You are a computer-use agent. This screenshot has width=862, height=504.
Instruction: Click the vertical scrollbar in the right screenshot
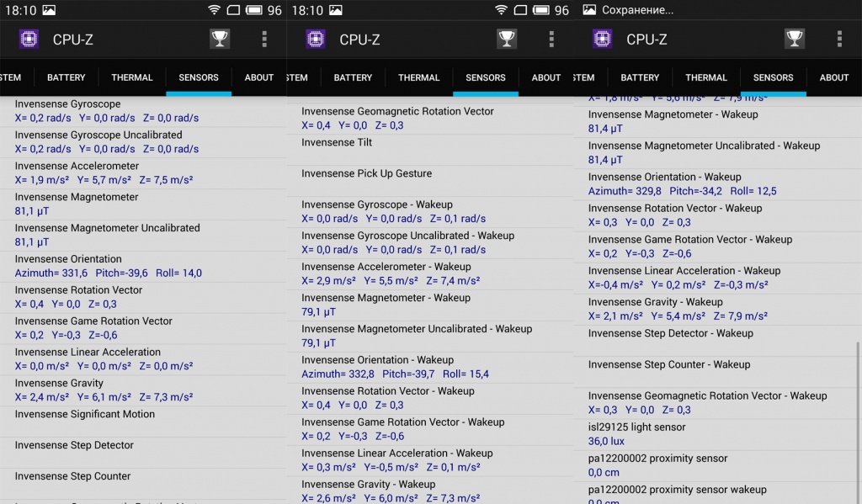(x=859, y=422)
